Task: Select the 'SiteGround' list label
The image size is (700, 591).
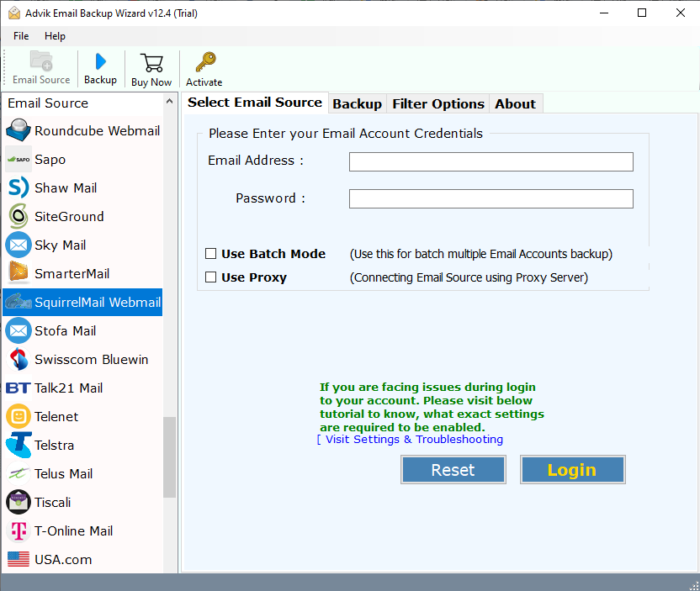Action: [x=69, y=216]
